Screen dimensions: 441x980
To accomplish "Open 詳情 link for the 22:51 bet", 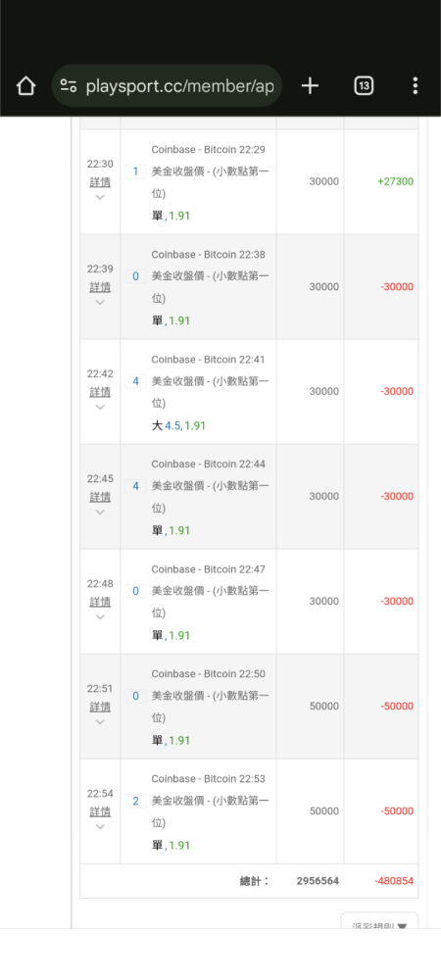I will 100,707.
